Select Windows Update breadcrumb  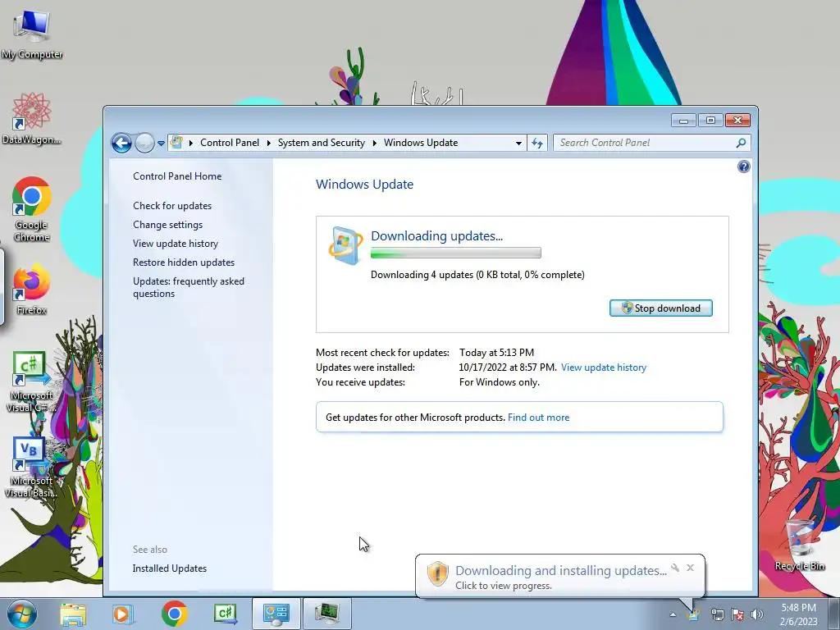tap(421, 143)
